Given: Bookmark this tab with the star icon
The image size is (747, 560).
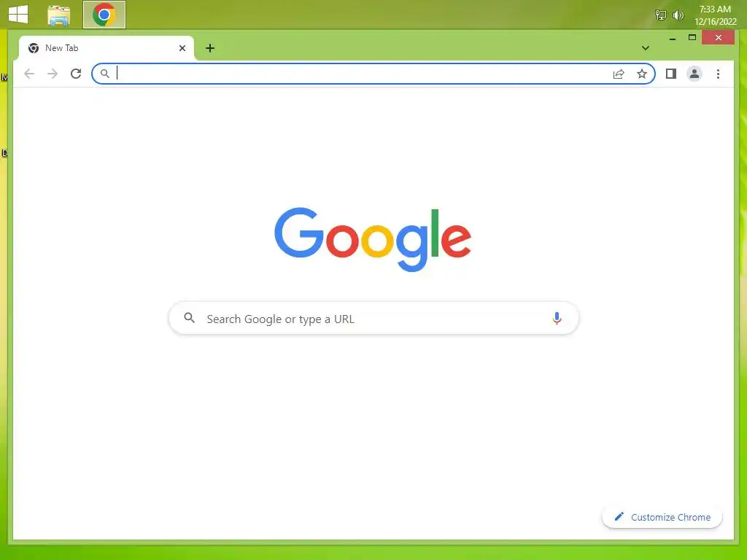Looking at the screenshot, I should click(x=642, y=74).
